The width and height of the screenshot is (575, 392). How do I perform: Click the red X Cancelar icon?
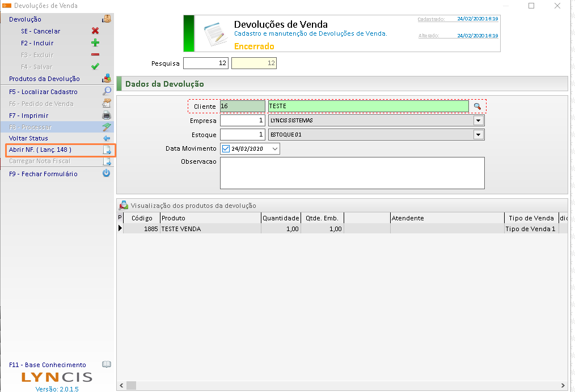coord(95,31)
